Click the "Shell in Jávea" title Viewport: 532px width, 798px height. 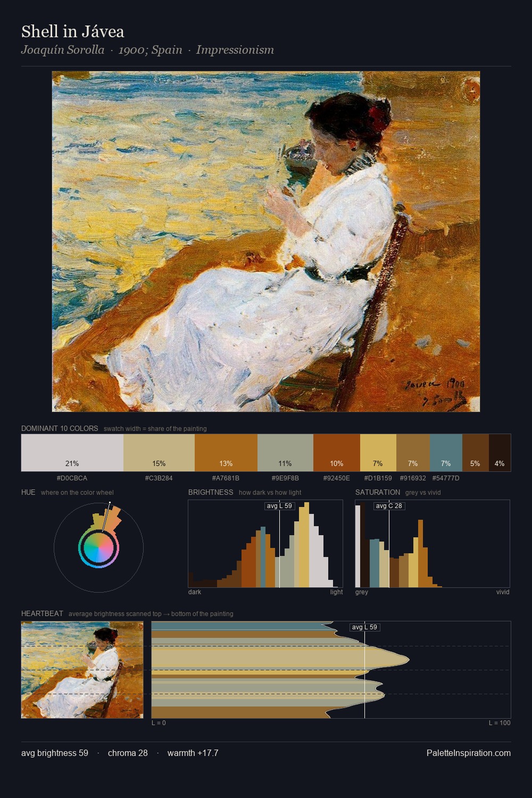coord(73,31)
